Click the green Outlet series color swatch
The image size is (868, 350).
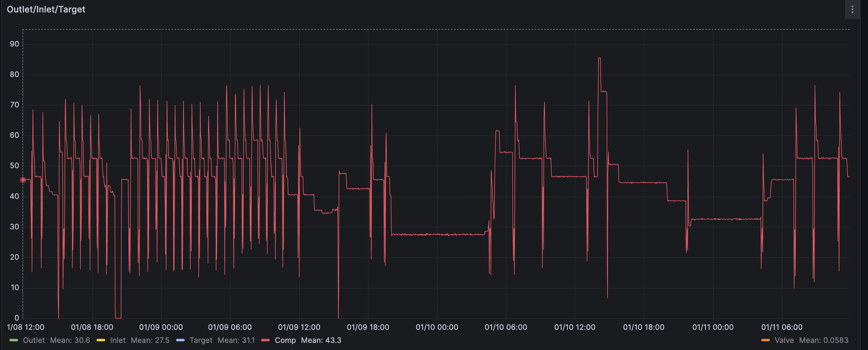point(13,340)
